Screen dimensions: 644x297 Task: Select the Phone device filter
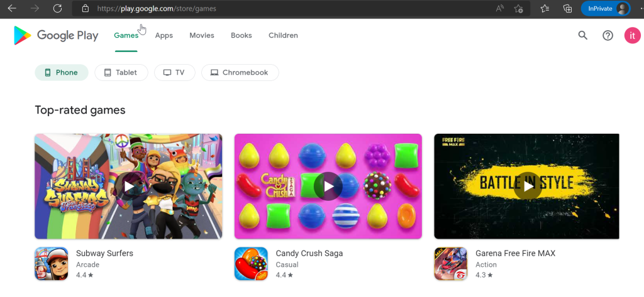click(62, 73)
